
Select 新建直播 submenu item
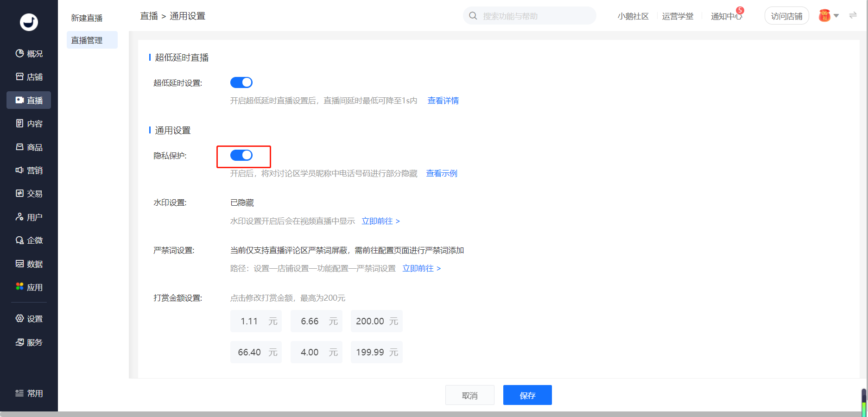(x=87, y=18)
